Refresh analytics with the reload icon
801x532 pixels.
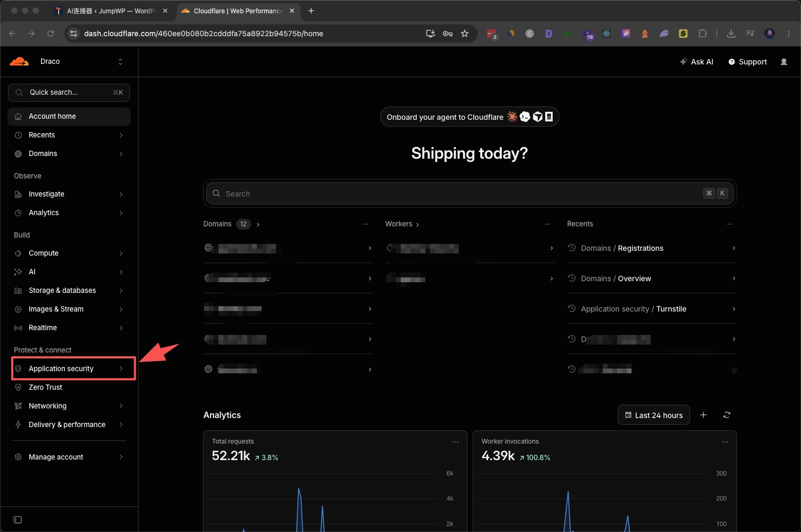(727, 415)
